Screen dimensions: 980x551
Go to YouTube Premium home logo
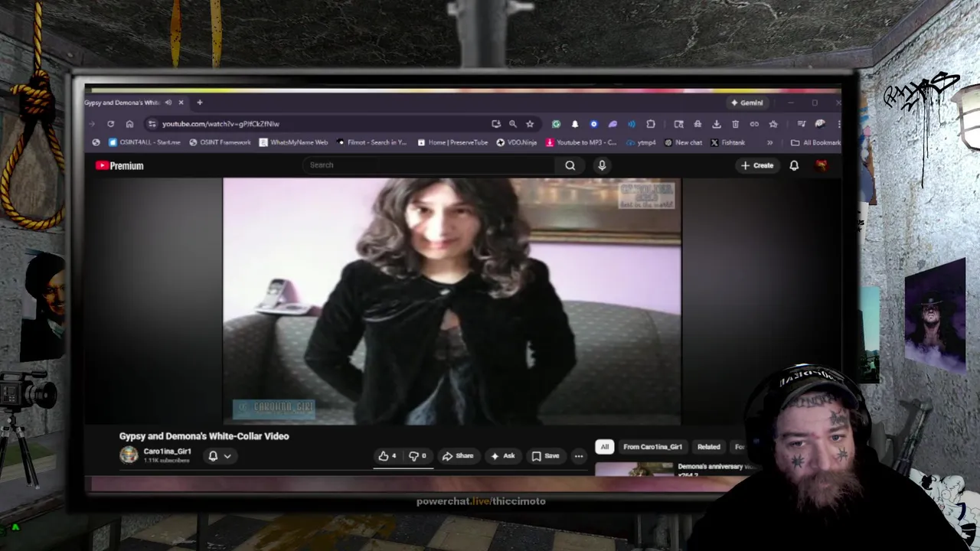coord(119,165)
